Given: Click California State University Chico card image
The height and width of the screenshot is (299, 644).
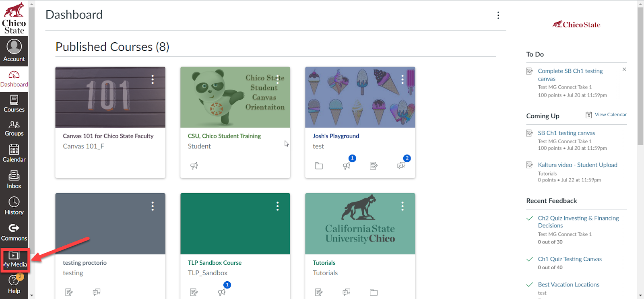Looking at the screenshot, I should point(360,224).
